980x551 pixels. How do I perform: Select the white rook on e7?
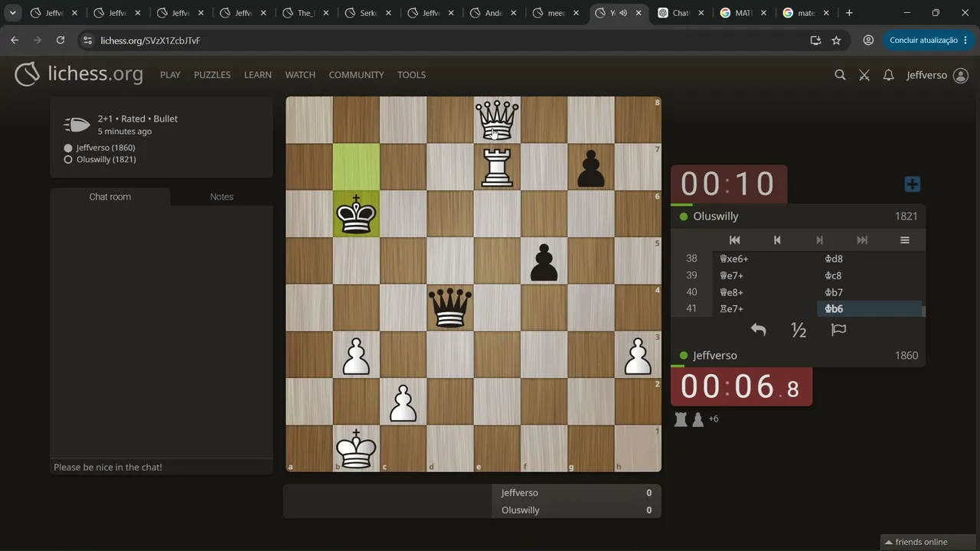pos(497,167)
